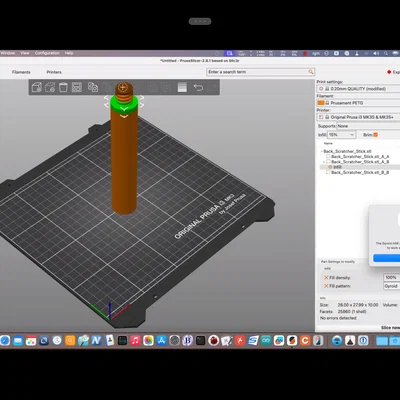
Task: Open the Configuration menu
Action: tap(47, 53)
